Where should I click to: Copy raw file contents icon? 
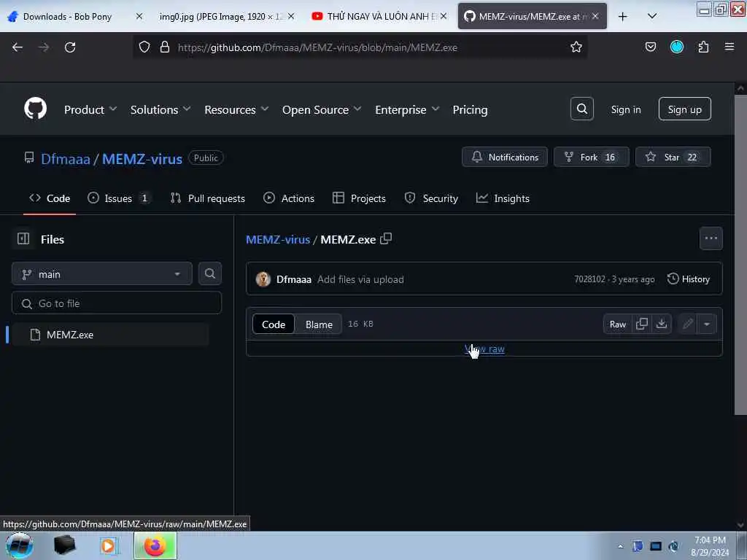642,324
